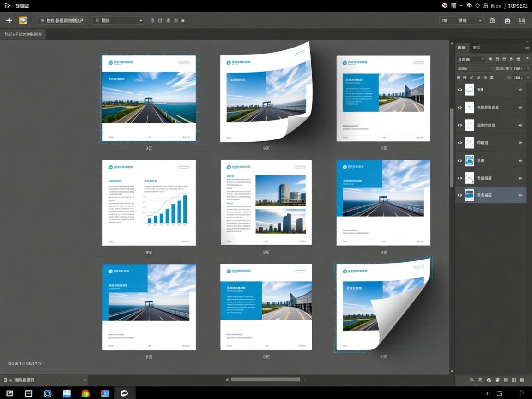This screenshot has width=532, height=399.
Task: Click the yellow image icon beside the plus
Action: click(23, 20)
